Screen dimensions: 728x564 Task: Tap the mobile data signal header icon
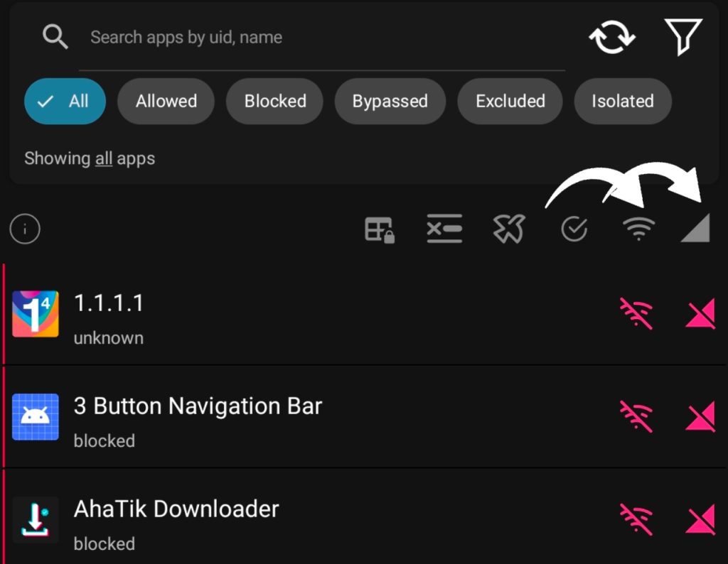(x=695, y=229)
